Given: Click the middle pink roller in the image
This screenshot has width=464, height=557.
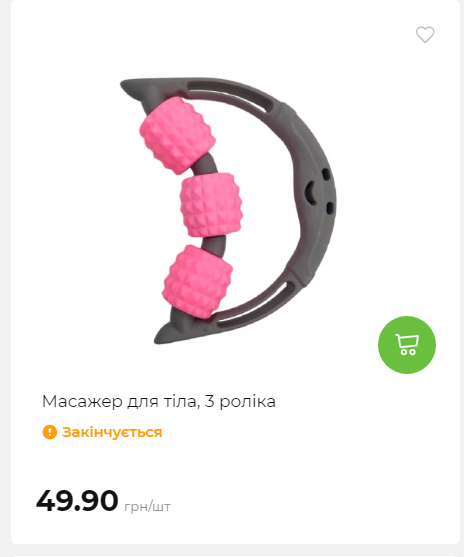Looking at the screenshot, I should 211,205.
